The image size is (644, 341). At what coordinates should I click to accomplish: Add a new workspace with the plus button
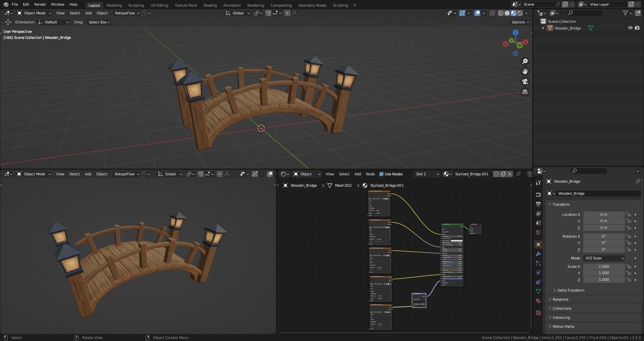click(355, 5)
